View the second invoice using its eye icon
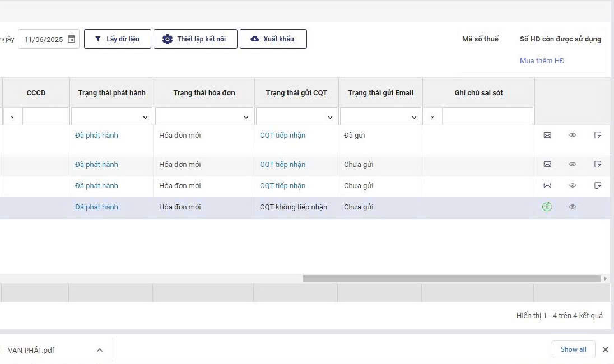The width and height of the screenshot is (614, 364). point(573,164)
